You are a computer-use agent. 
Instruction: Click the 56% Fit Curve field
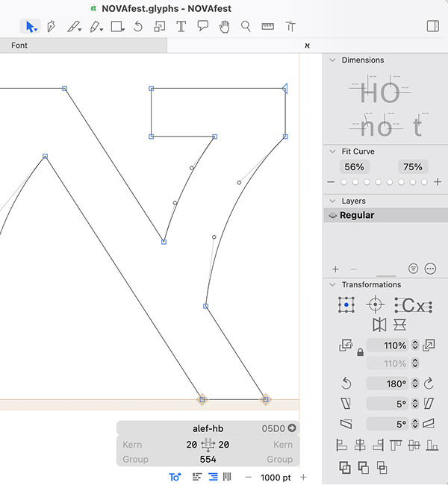pos(354,167)
